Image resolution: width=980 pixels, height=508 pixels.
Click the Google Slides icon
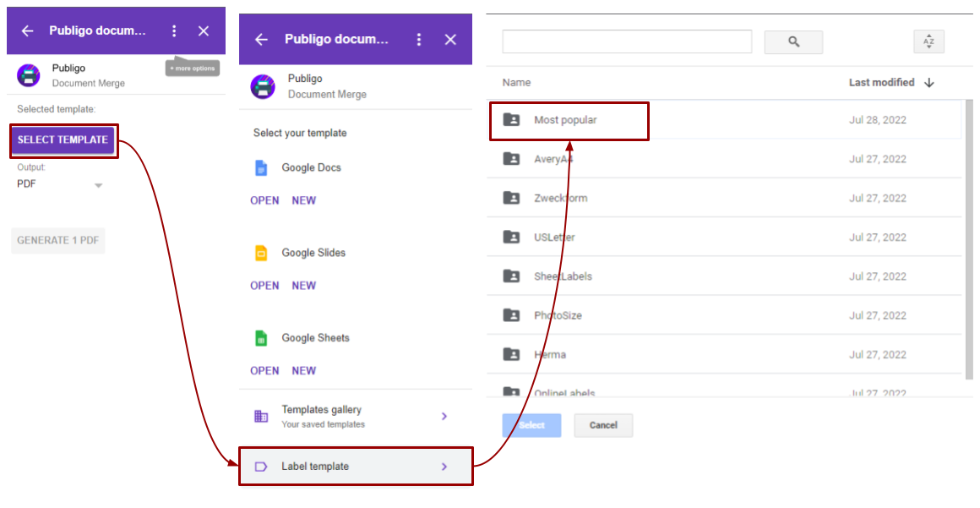[261, 253]
